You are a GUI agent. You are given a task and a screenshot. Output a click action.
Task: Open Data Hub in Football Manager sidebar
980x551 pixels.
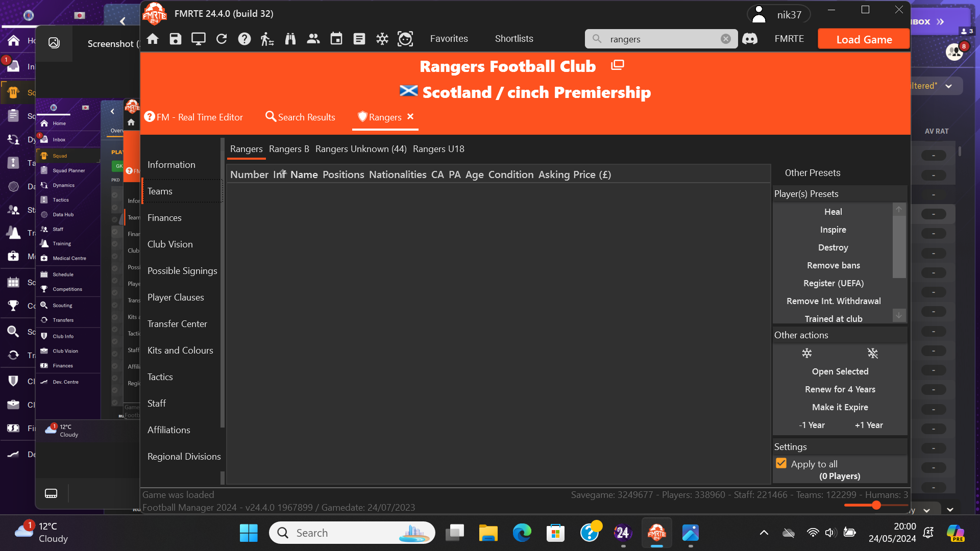(x=63, y=214)
